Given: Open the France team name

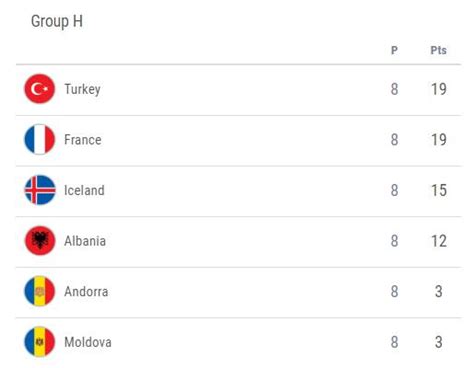Looking at the screenshot, I should click(x=83, y=140).
